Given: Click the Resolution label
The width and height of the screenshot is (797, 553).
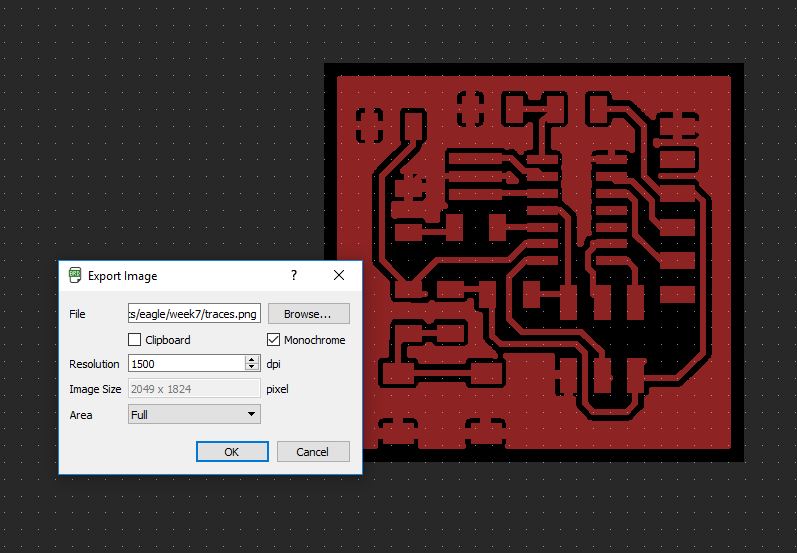Looking at the screenshot, I should click(94, 364).
